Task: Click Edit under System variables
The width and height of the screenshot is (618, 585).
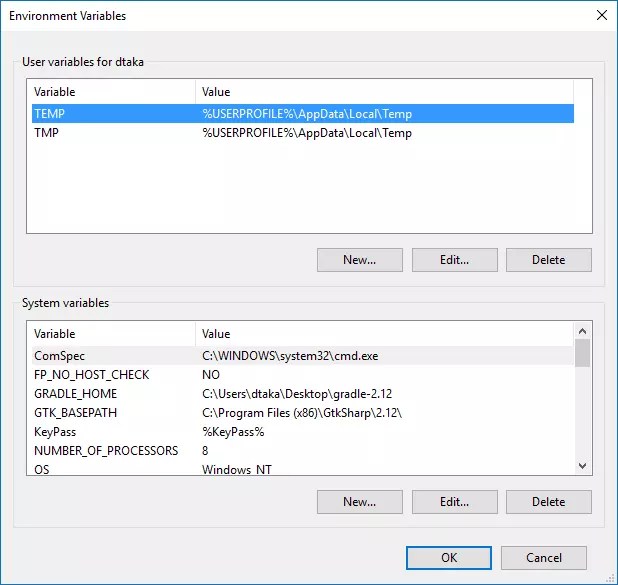Action: point(454,502)
